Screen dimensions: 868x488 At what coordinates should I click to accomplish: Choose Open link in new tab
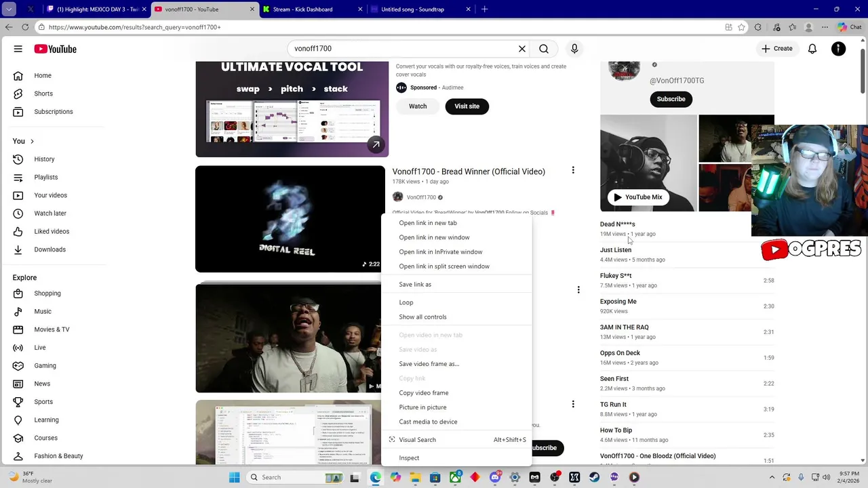[456, 223]
